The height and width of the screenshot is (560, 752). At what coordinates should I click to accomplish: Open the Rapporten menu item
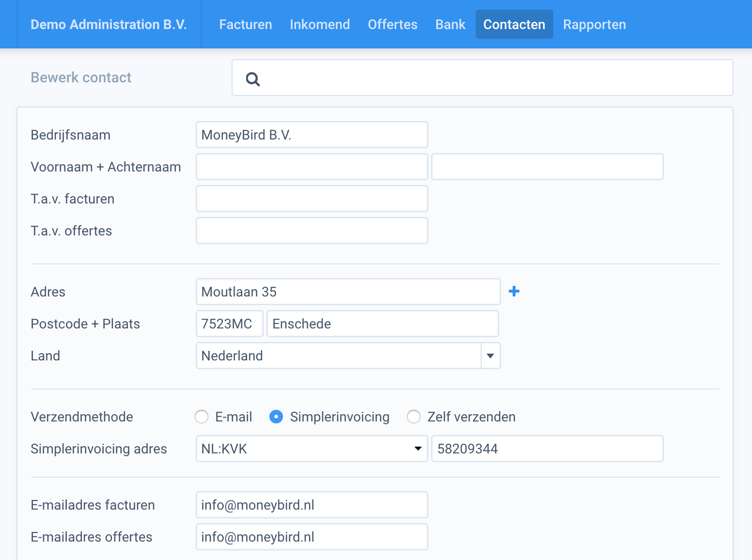(x=595, y=24)
